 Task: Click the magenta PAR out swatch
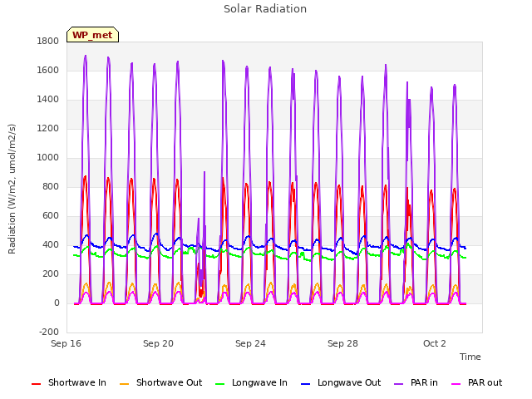coord(456,384)
